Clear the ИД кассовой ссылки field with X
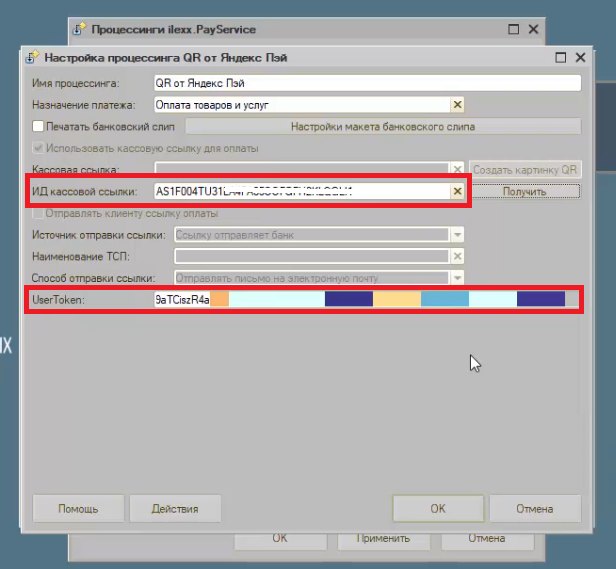The height and width of the screenshot is (569, 616). click(x=457, y=191)
